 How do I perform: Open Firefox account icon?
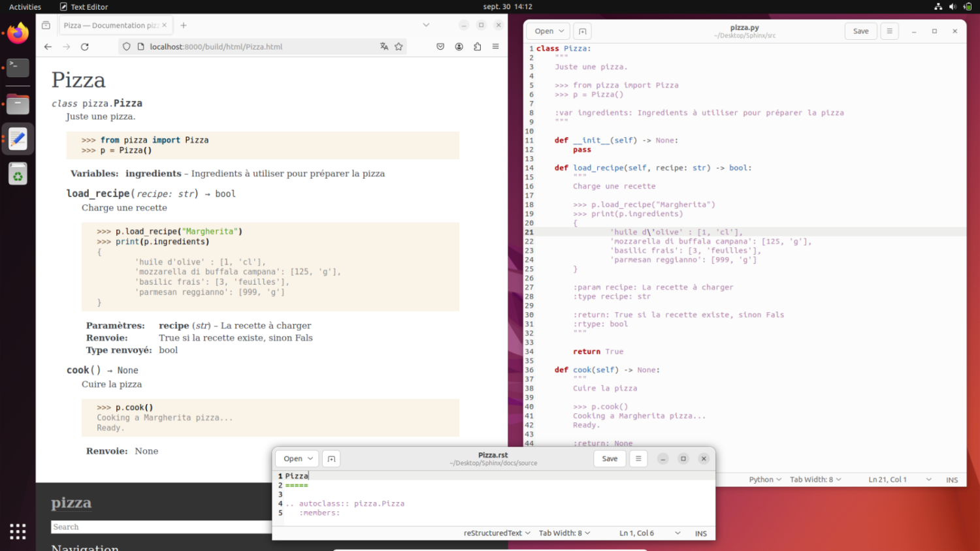click(x=459, y=46)
